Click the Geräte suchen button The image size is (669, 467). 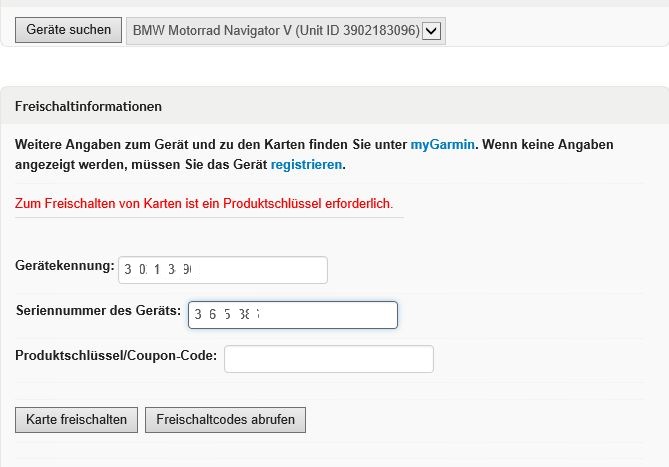coord(69,30)
